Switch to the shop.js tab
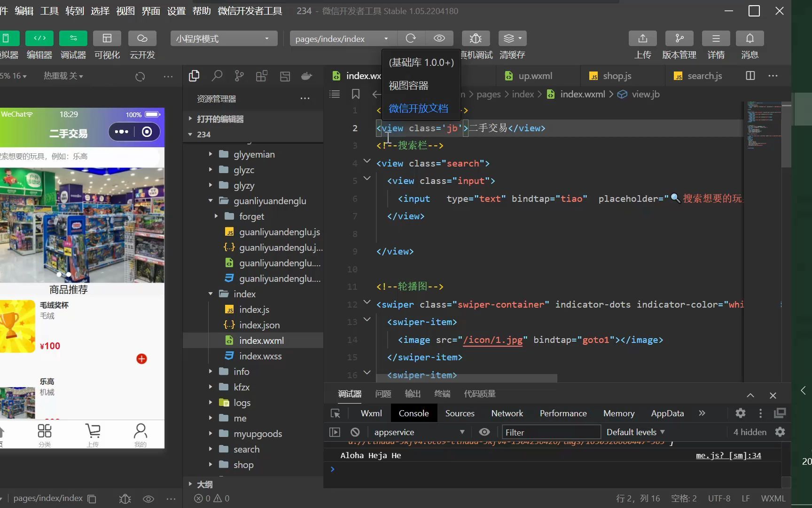The width and height of the screenshot is (812, 508). click(617, 76)
